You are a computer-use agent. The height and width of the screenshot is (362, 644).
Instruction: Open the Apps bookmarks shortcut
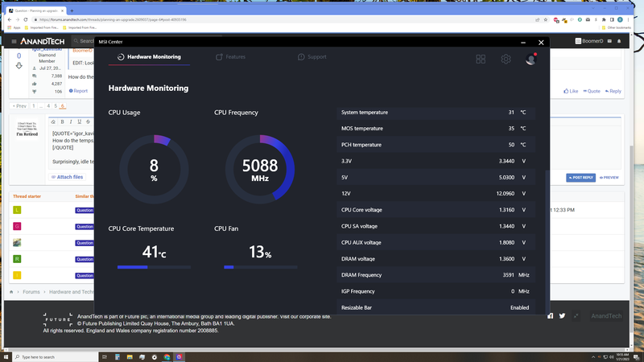tap(14, 27)
